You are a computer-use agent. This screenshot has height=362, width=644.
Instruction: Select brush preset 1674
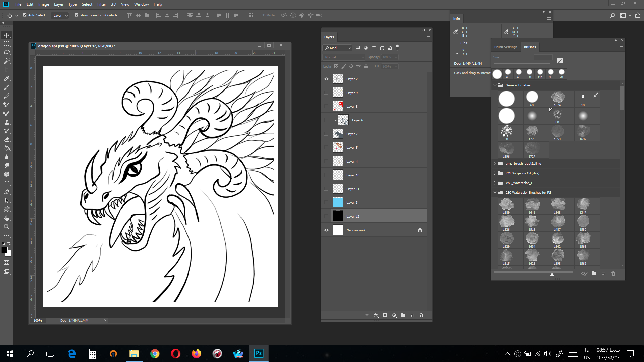point(557,99)
